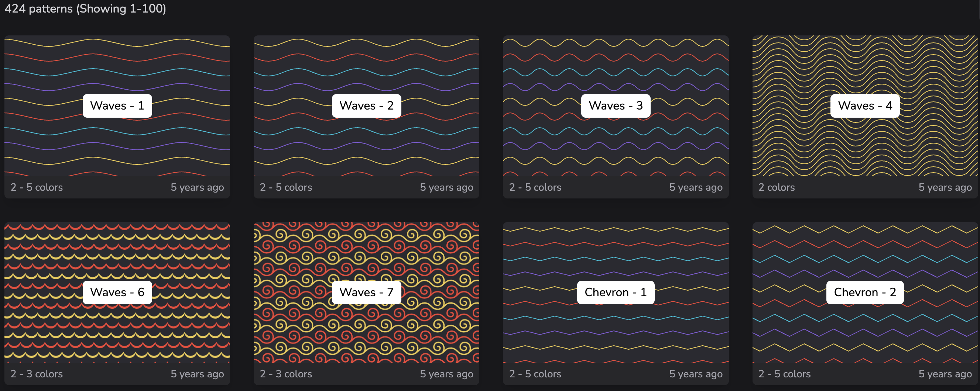Click the Waves - 2 name label
The width and height of the screenshot is (980, 391).
[x=366, y=105]
